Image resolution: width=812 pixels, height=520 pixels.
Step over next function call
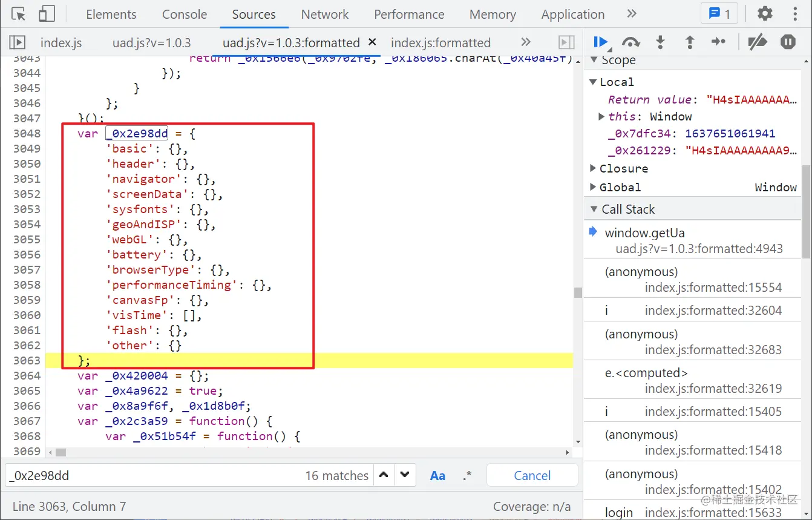(631, 42)
